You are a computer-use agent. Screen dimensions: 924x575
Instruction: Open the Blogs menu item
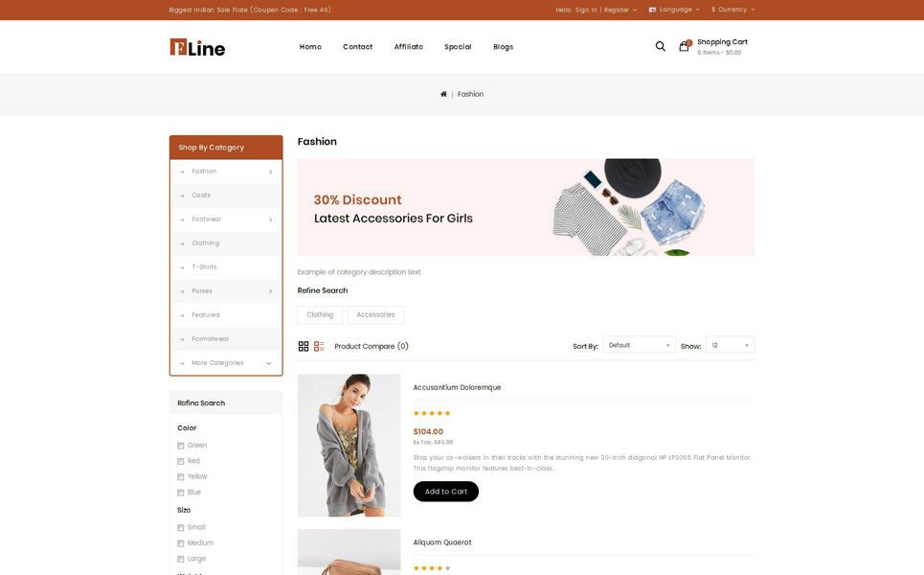pyautogui.click(x=504, y=47)
